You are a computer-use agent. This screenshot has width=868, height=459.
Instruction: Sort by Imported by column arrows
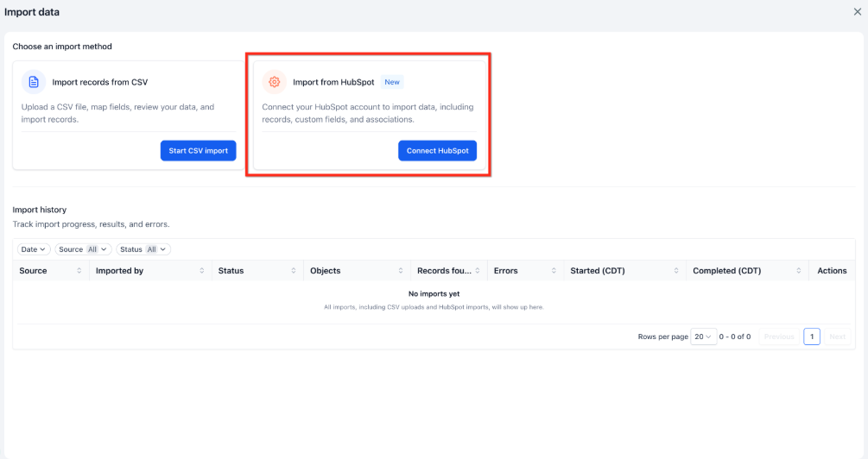[201, 270]
